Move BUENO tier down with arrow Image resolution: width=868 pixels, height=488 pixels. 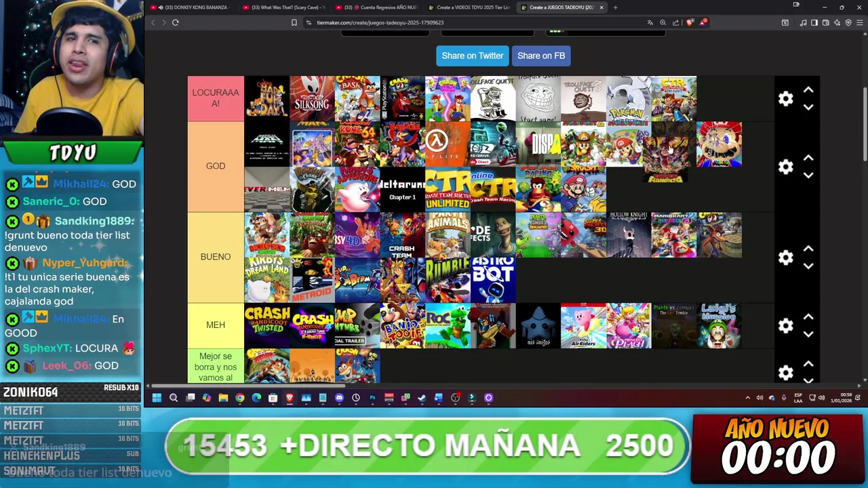pos(808,266)
